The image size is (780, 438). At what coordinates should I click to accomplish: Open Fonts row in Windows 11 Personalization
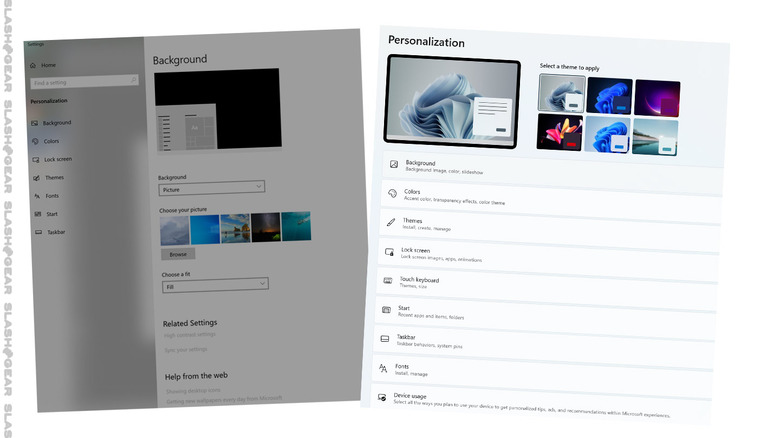pyautogui.click(x=542, y=377)
